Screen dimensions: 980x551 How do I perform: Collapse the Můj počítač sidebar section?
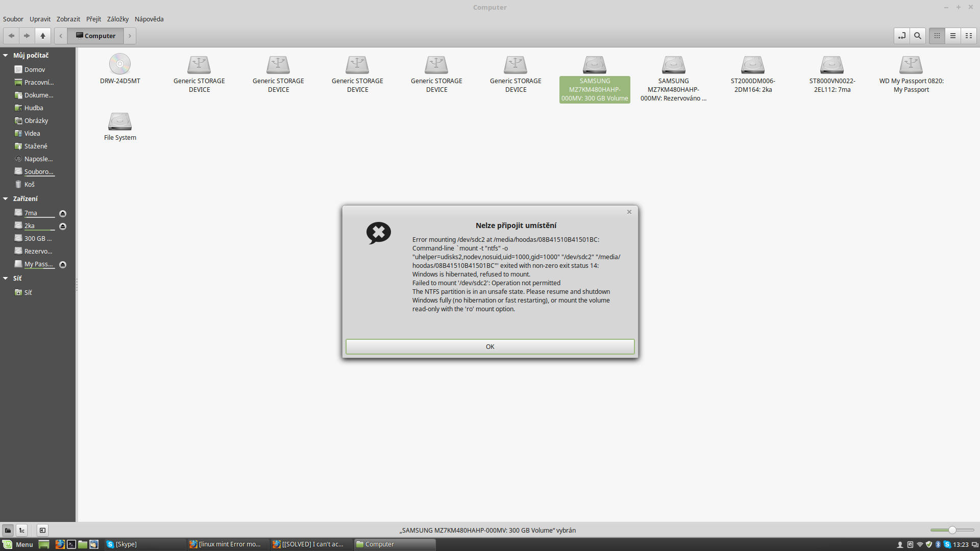tap(6, 55)
